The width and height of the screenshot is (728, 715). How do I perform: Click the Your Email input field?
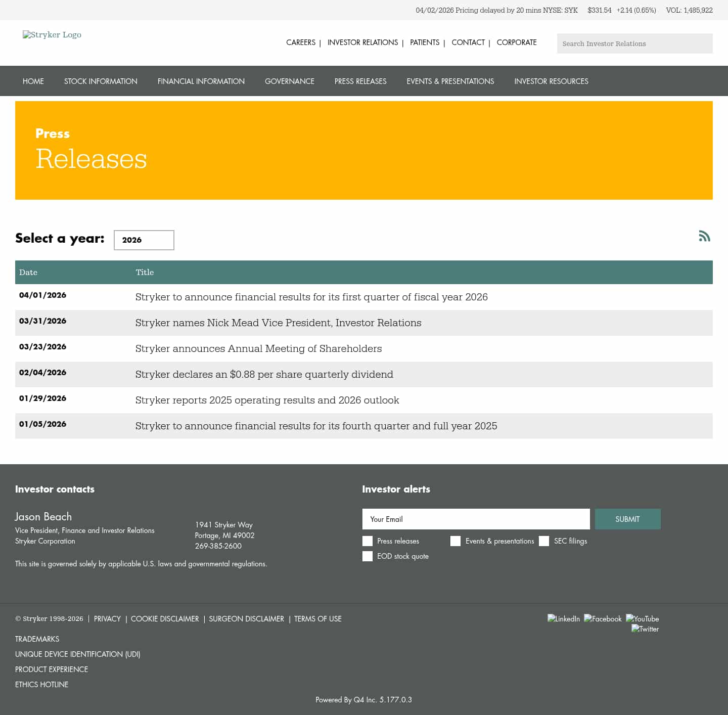pos(476,519)
